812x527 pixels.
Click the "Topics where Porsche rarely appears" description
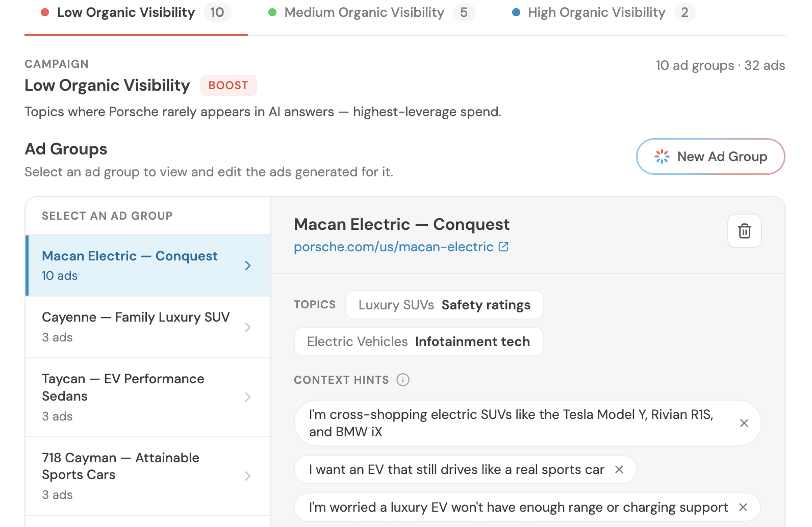pyautogui.click(x=263, y=112)
